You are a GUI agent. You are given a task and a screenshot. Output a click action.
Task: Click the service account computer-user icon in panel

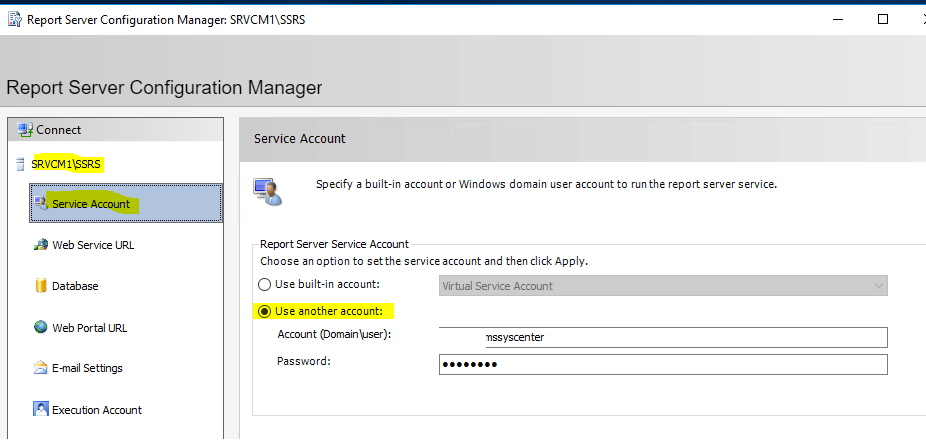tap(268, 191)
